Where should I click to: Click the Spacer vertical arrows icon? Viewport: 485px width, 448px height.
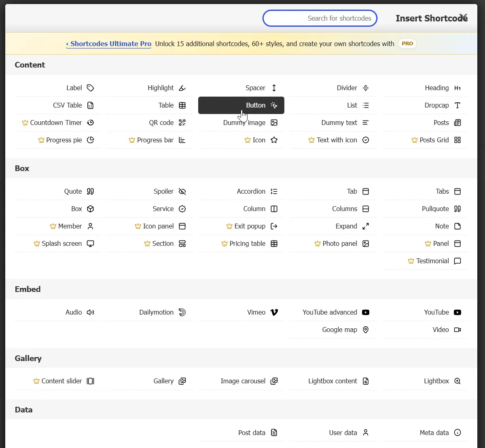(274, 88)
